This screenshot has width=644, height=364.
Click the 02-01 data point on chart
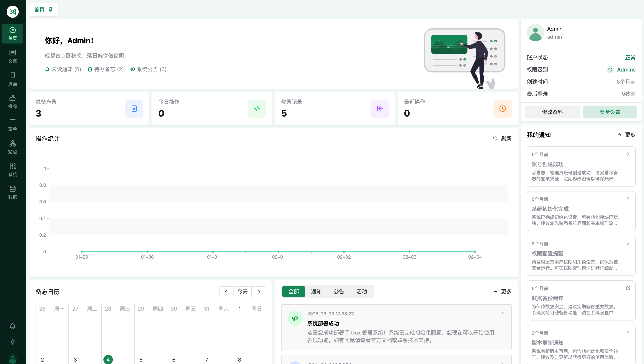point(278,251)
